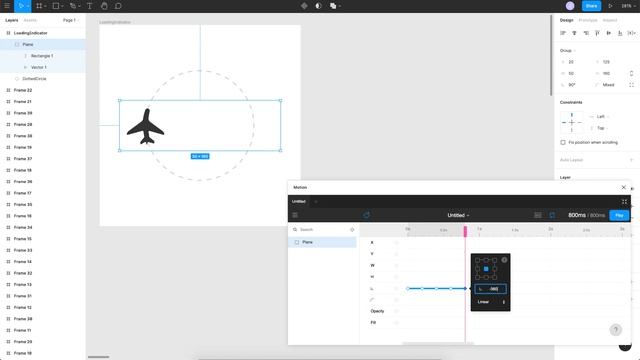640x360 pixels.
Task: Click the X position field showing 20
Action: pos(576,62)
